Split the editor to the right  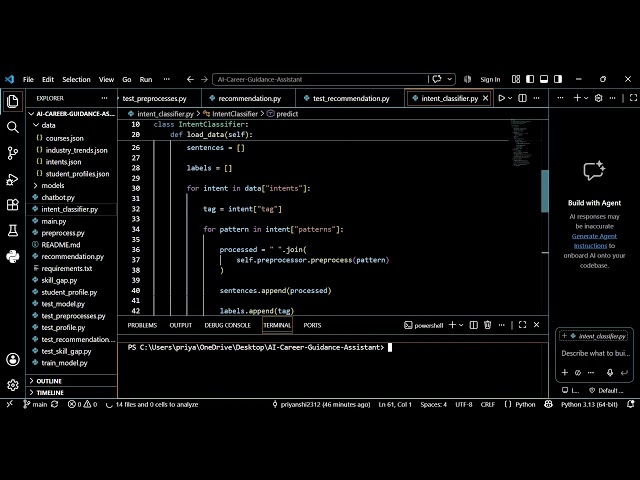tap(522, 98)
